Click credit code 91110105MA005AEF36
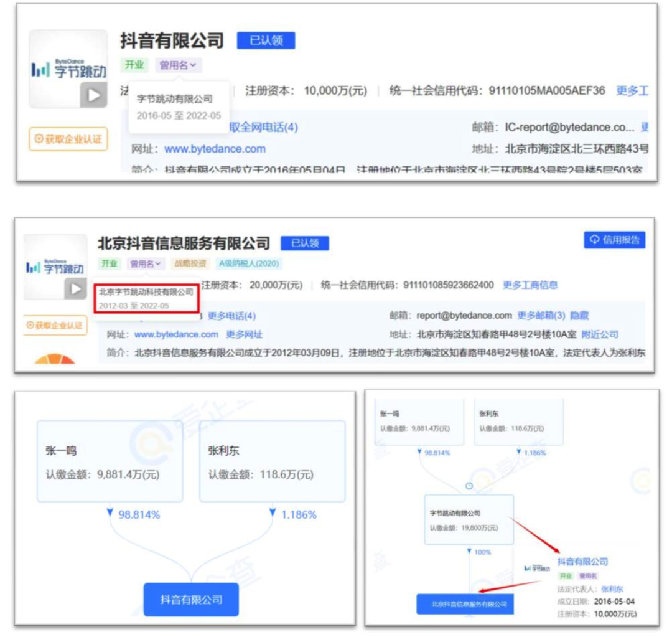 tap(547, 90)
